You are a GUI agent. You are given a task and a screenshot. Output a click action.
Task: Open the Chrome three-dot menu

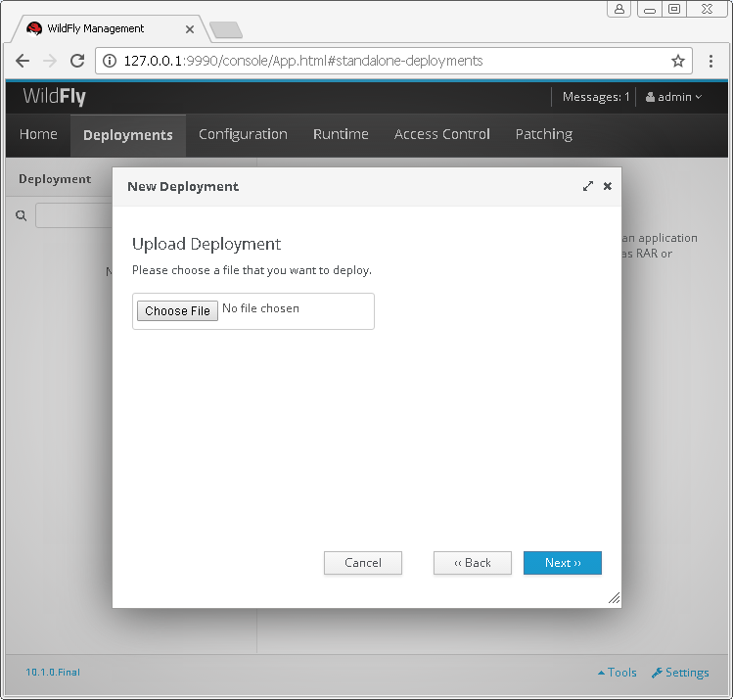[x=710, y=61]
